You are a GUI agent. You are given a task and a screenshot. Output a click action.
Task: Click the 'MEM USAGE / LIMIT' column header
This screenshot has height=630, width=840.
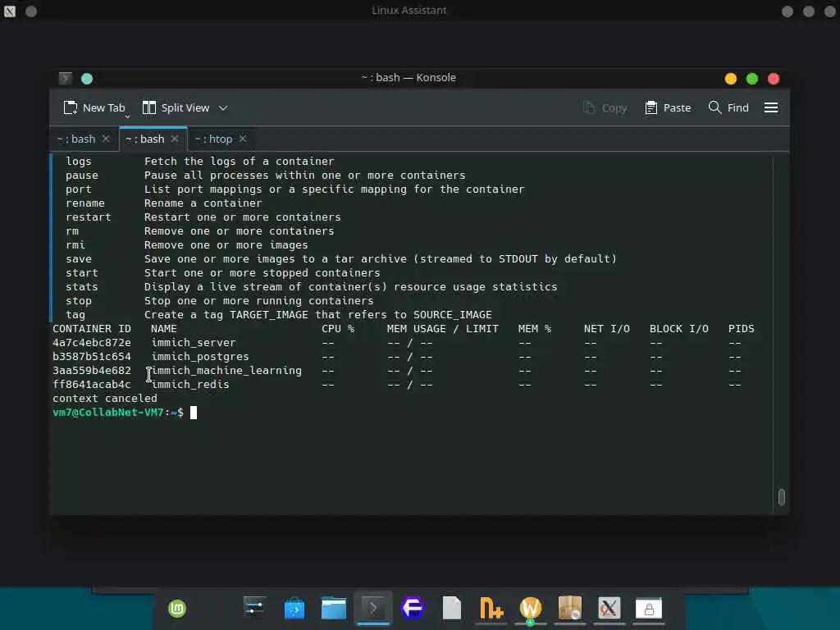pyautogui.click(x=442, y=328)
